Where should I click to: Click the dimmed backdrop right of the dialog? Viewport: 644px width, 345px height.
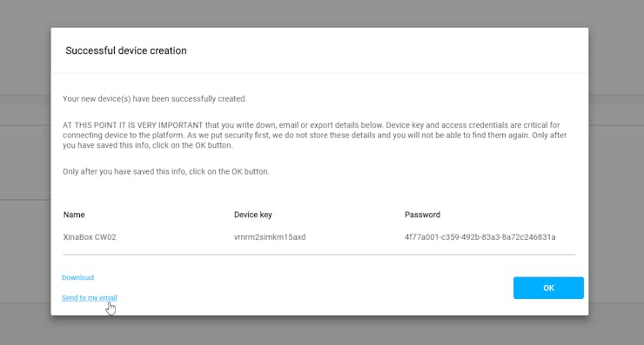click(616, 172)
